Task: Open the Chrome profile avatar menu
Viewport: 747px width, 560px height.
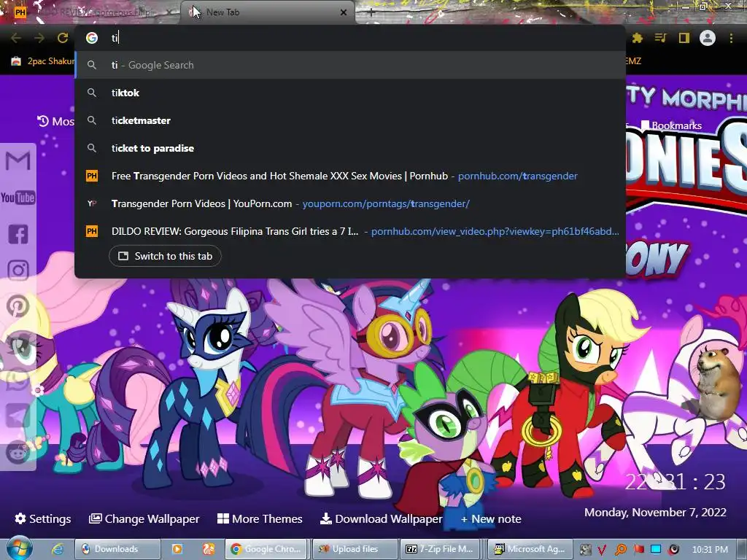Action: 708,38
